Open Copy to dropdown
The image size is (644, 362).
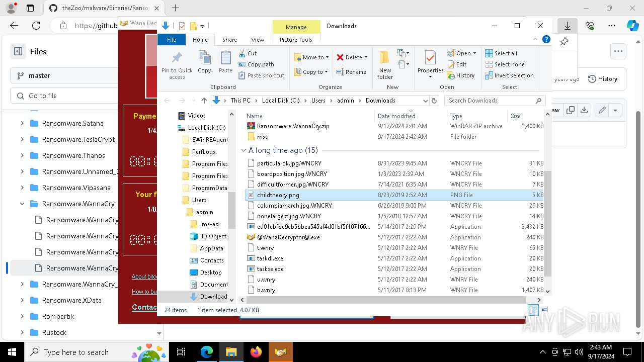point(311,72)
